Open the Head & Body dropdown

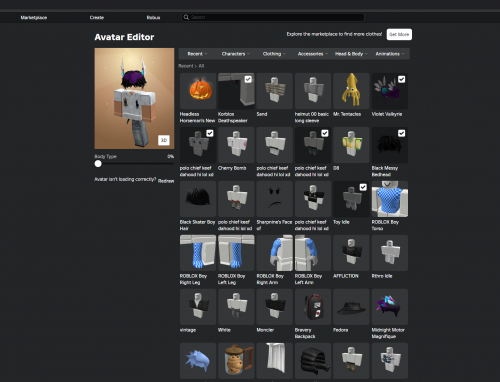[351, 54]
